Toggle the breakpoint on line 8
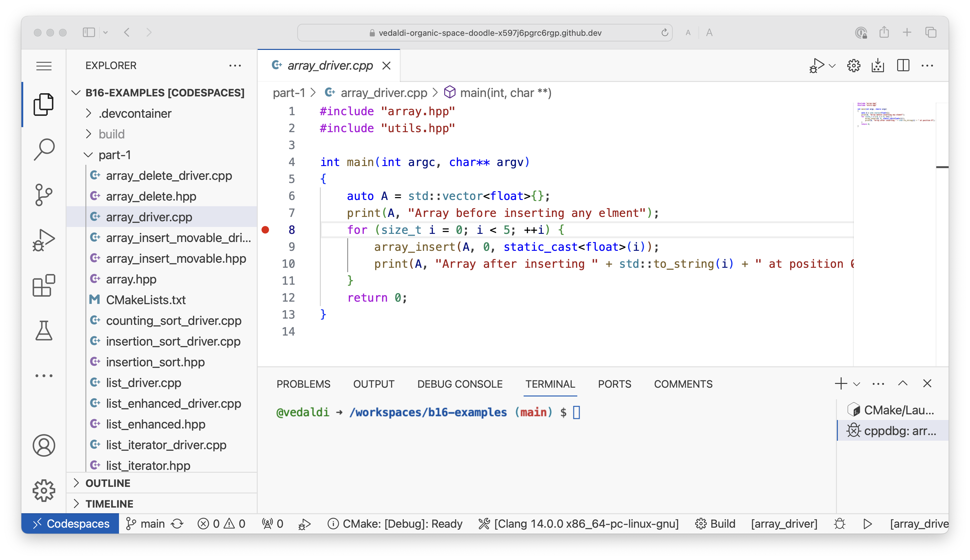Screen dimensions: 970x560 click(x=265, y=230)
